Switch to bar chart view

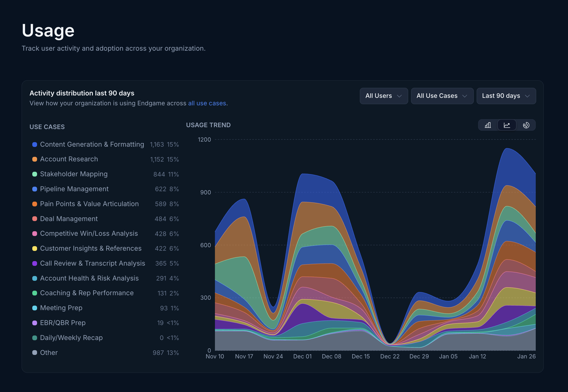tap(488, 125)
